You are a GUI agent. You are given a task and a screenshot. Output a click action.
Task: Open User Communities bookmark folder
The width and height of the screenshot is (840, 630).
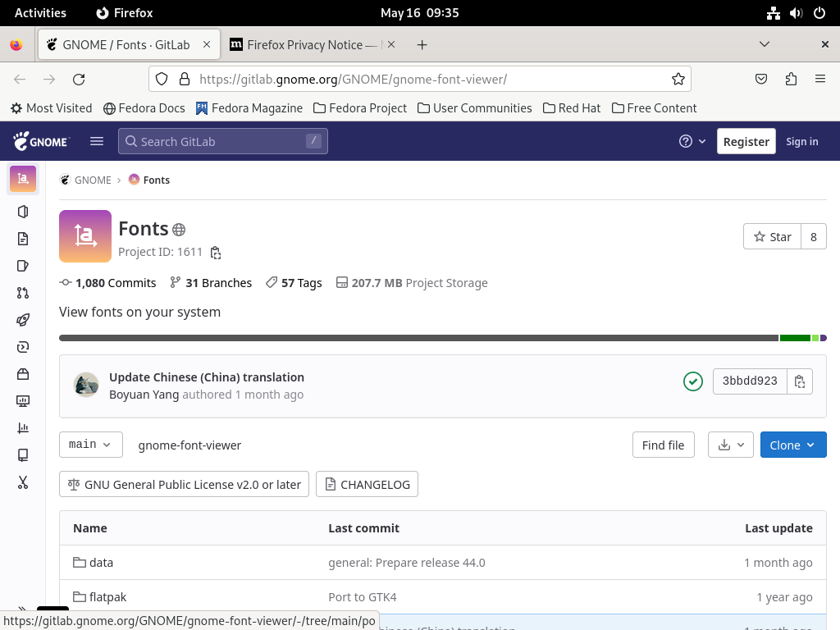click(x=475, y=108)
